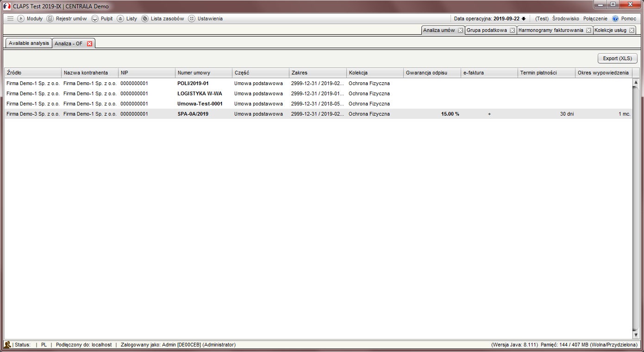
Task: Sort by the Część column header
Action: coord(261,73)
